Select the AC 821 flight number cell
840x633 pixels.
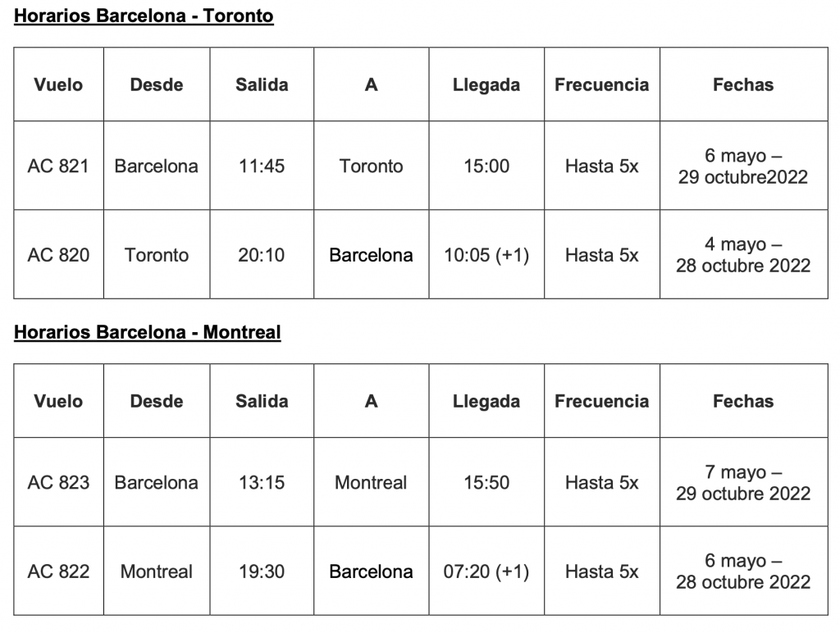58,166
